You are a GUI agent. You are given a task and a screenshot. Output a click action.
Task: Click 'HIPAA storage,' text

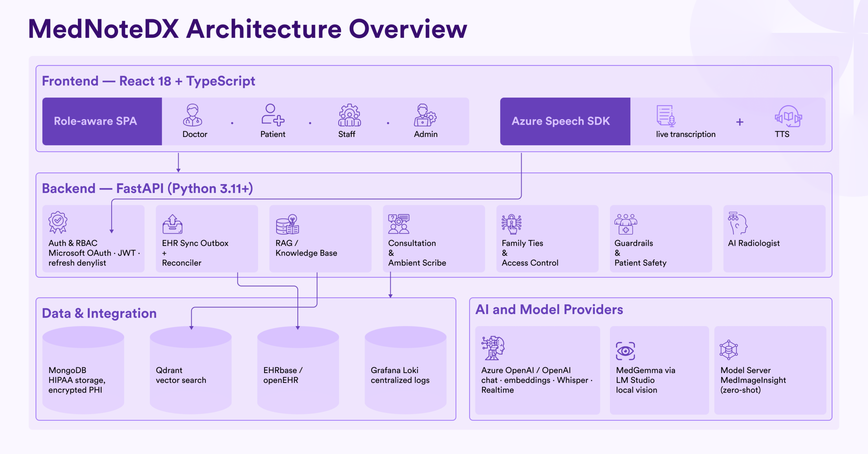click(x=77, y=380)
